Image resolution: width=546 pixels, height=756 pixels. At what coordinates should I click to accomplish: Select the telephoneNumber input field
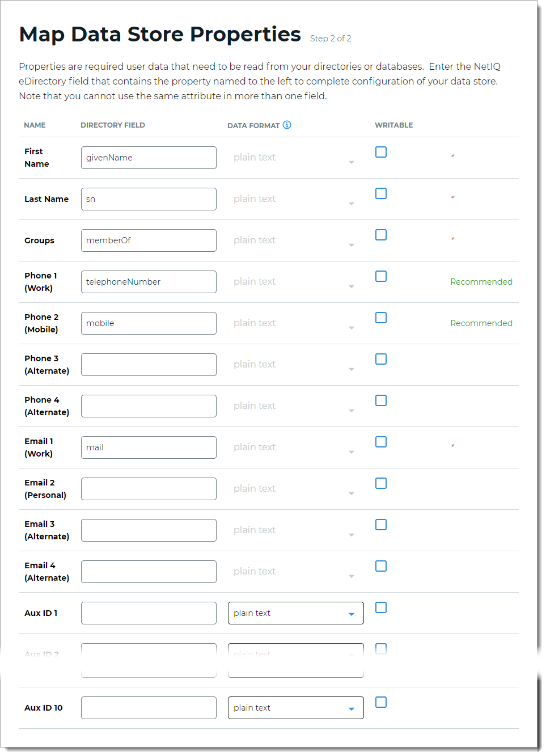pyautogui.click(x=149, y=281)
